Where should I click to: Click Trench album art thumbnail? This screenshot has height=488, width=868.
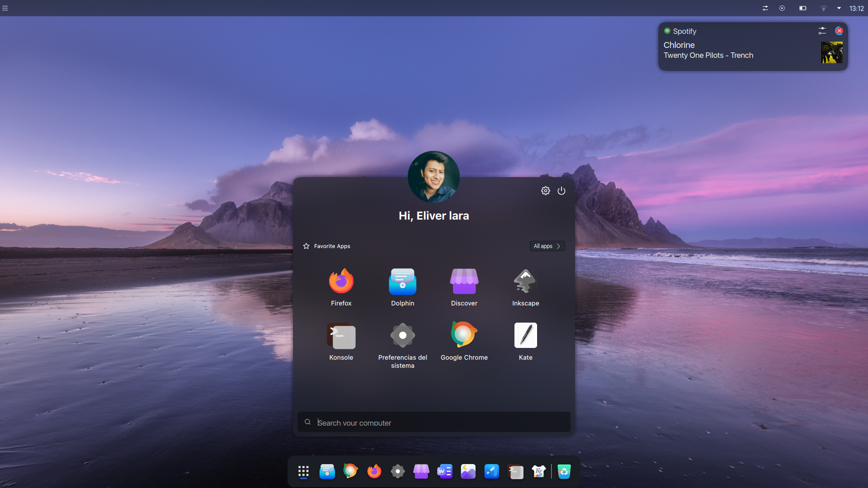pyautogui.click(x=832, y=52)
